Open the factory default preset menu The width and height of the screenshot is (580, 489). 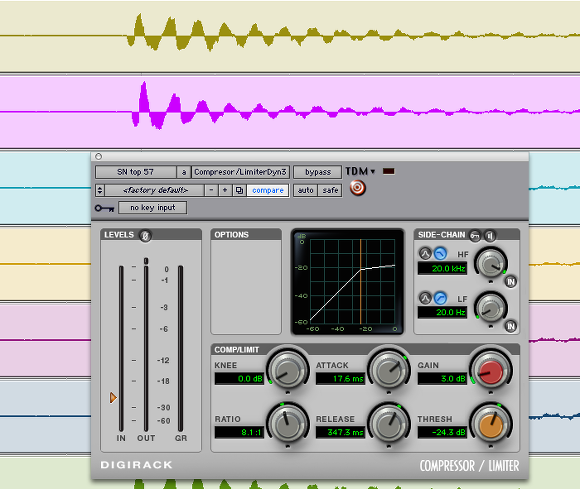tap(155, 190)
